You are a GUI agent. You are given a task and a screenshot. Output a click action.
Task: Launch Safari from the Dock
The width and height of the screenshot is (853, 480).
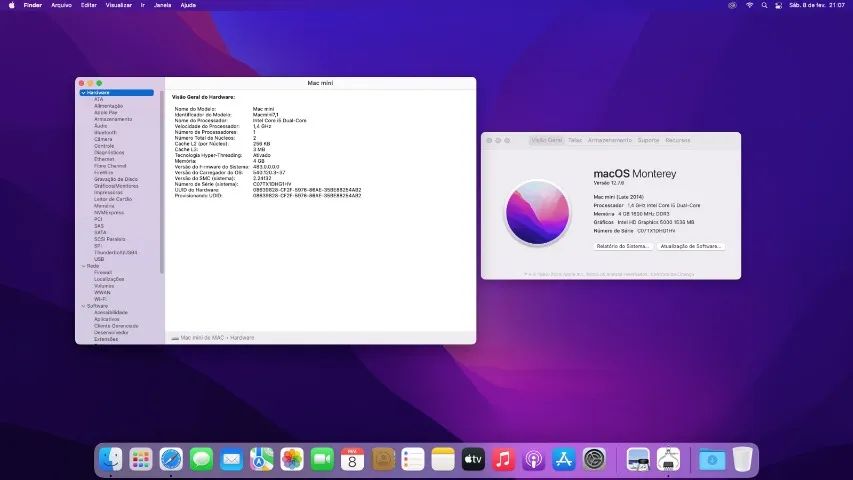[171, 460]
